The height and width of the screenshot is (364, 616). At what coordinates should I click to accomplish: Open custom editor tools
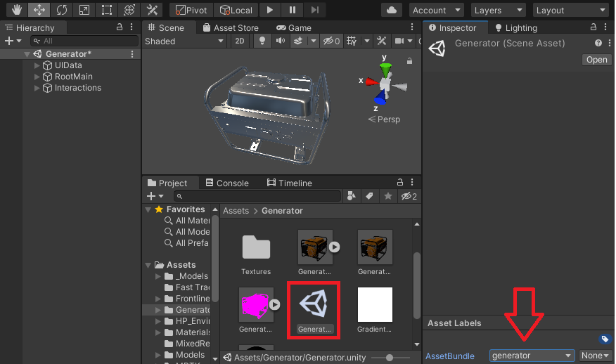(152, 10)
